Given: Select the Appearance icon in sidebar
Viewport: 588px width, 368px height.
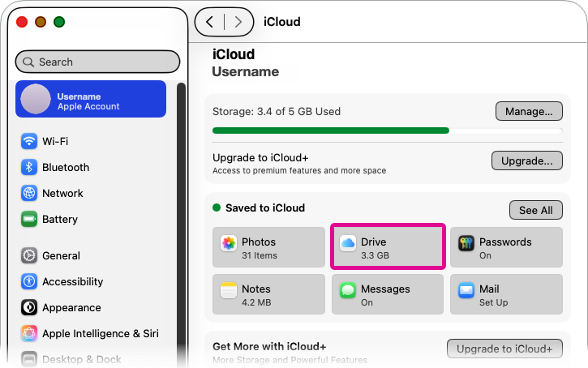Looking at the screenshot, I should coord(29,307).
